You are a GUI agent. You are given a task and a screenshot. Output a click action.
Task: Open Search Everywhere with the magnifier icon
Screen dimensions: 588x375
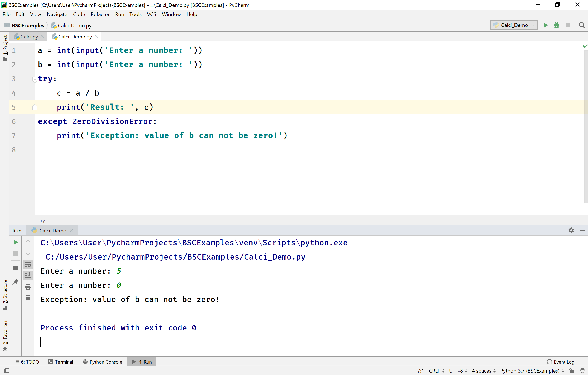(582, 25)
